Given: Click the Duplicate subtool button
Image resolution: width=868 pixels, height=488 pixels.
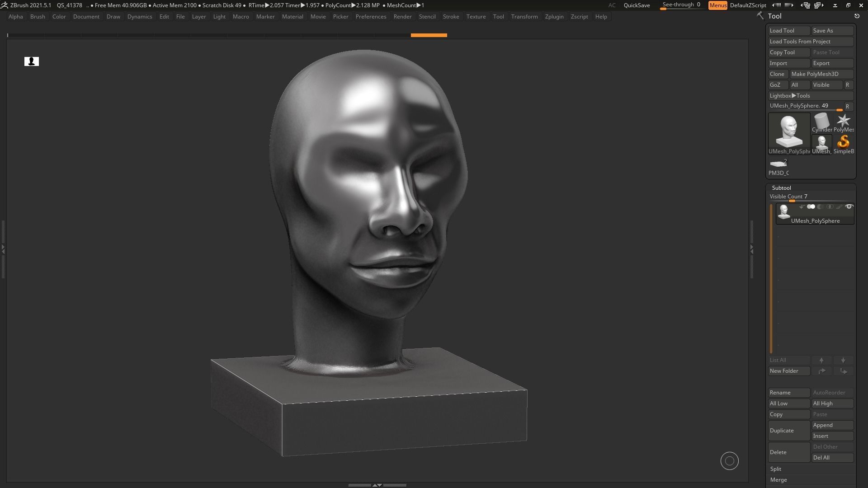Looking at the screenshot, I should pos(789,431).
